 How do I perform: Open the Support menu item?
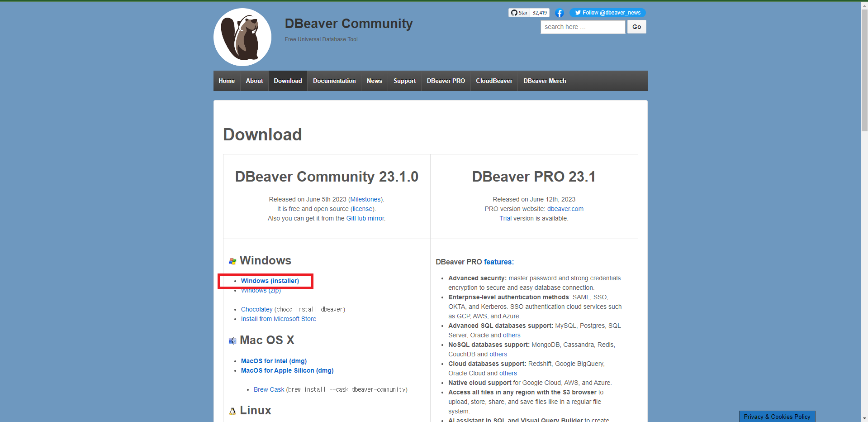[x=404, y=81]
